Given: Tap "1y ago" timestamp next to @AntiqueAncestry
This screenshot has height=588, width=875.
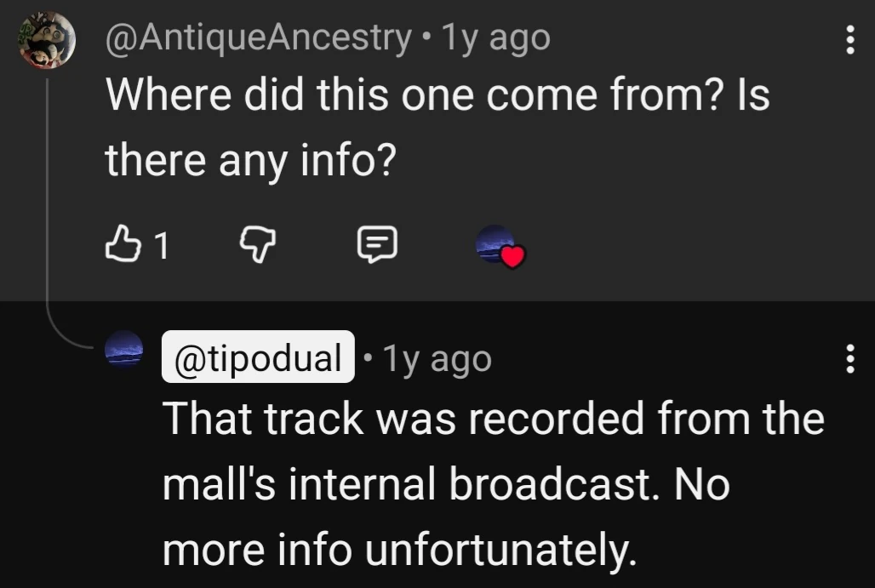Looking at the screenshot, I should point(495,39).
